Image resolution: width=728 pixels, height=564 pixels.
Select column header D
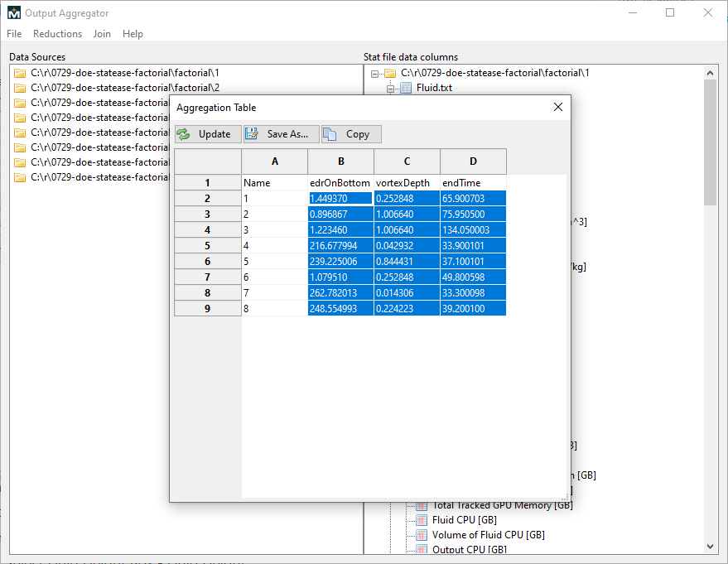click(x=473, y=161)
